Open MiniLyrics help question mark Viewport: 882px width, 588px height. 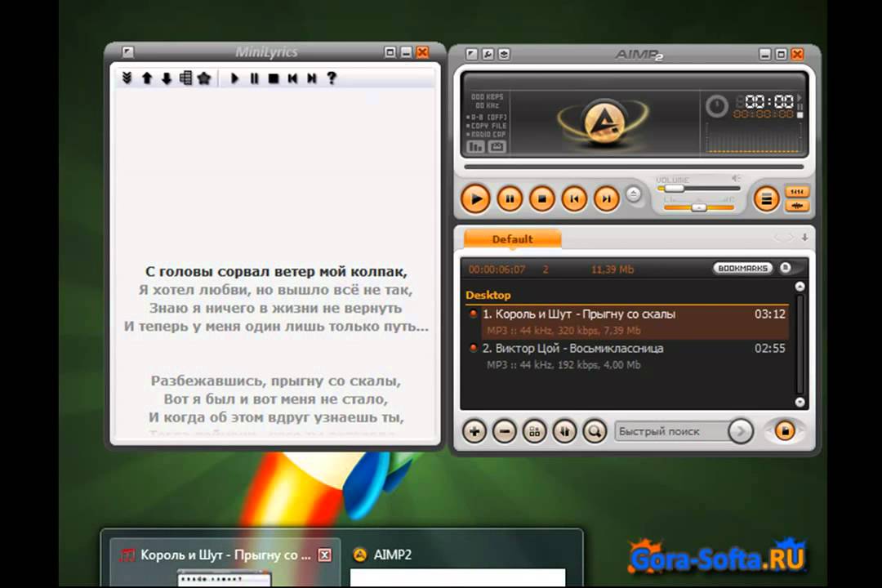point(332,78)
